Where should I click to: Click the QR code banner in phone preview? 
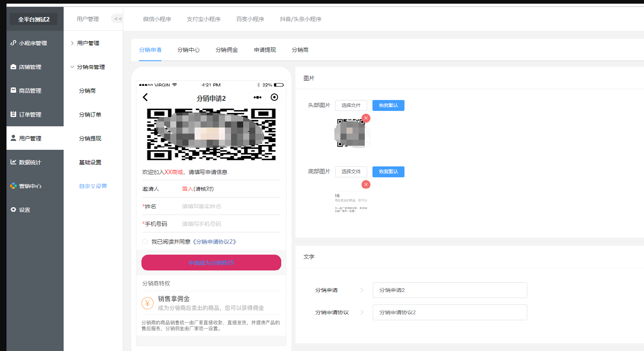(211, 134)
